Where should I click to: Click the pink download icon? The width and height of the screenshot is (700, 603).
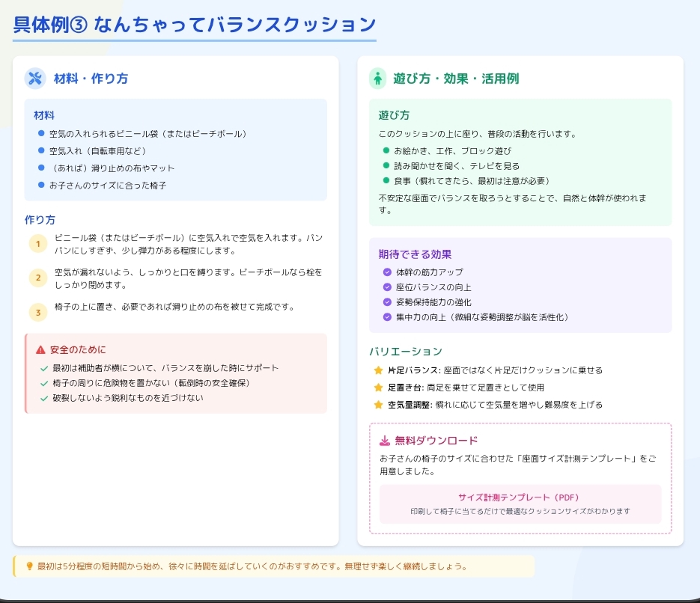[x=385, y=441]
